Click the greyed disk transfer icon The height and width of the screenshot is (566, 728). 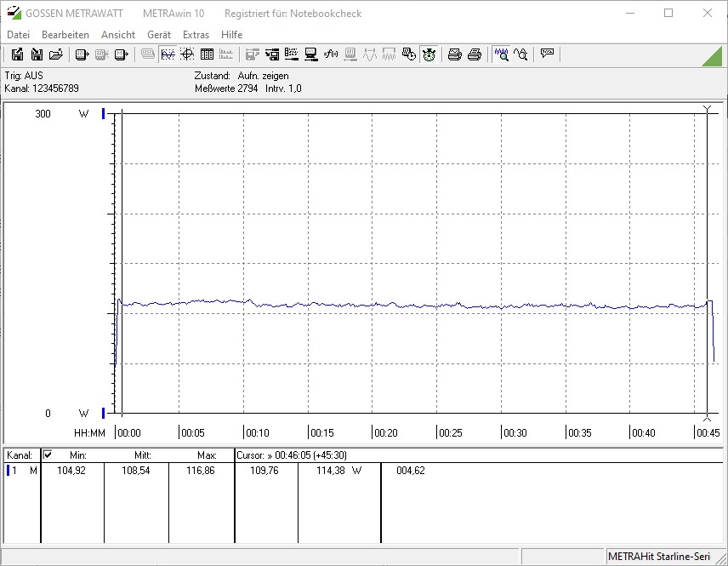point(252,54)
